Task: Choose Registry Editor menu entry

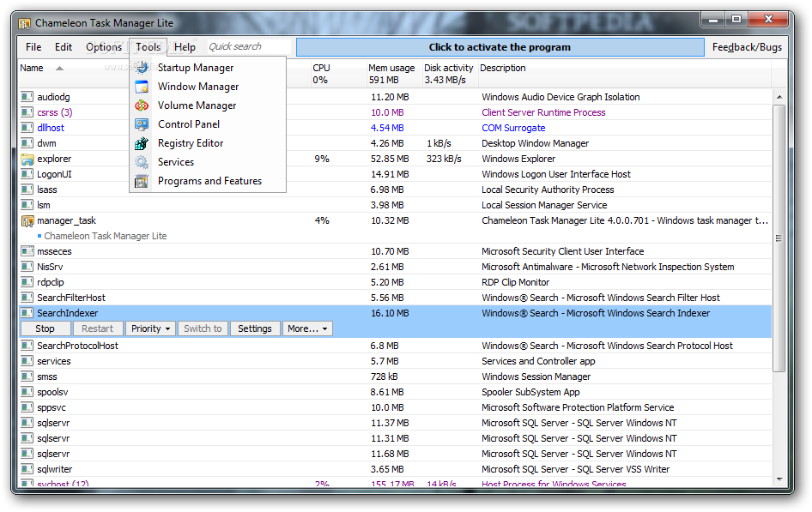Action: click(x=208, y=143)
